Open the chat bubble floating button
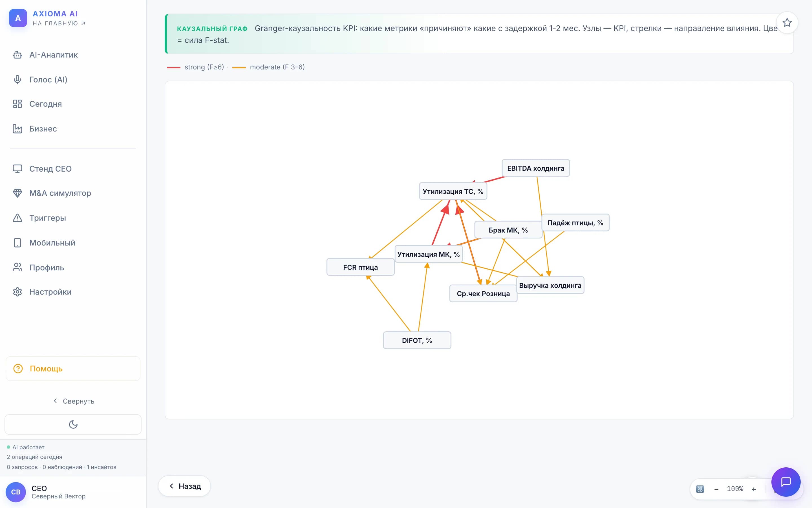 coord(786,482)
